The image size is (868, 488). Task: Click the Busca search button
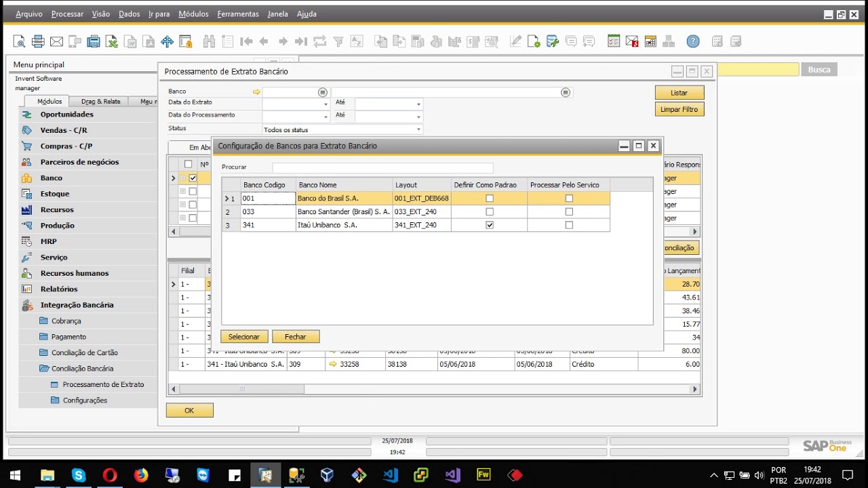[819, 70]
